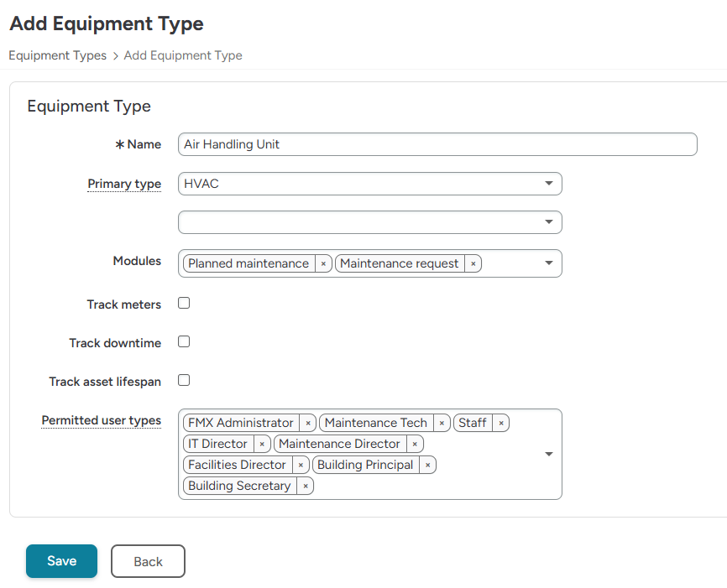The image size is (727, 588).
Task: Remove Building Principal user type tag
Action: click(x=427, y=465)
